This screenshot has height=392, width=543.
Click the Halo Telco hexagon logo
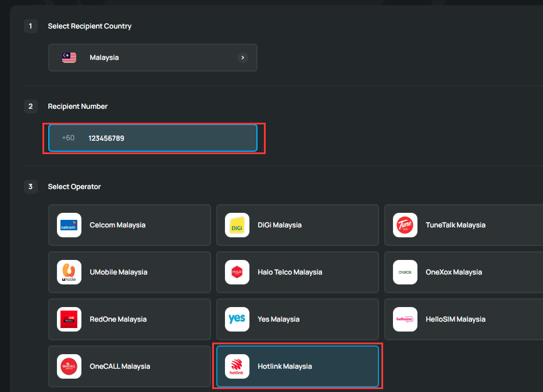coord(237,272)
